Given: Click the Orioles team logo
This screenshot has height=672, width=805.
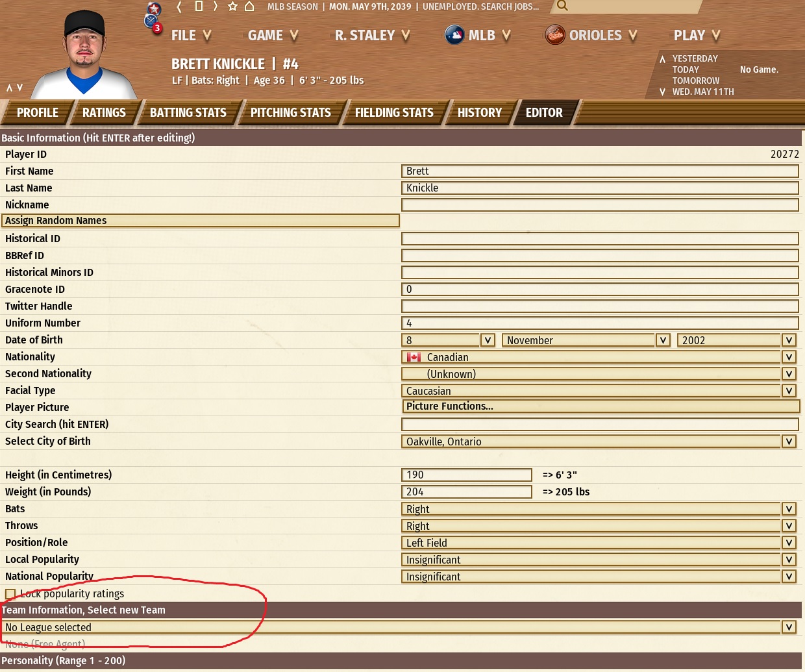Looking at the screenshot, I should [x=555, y=35].
